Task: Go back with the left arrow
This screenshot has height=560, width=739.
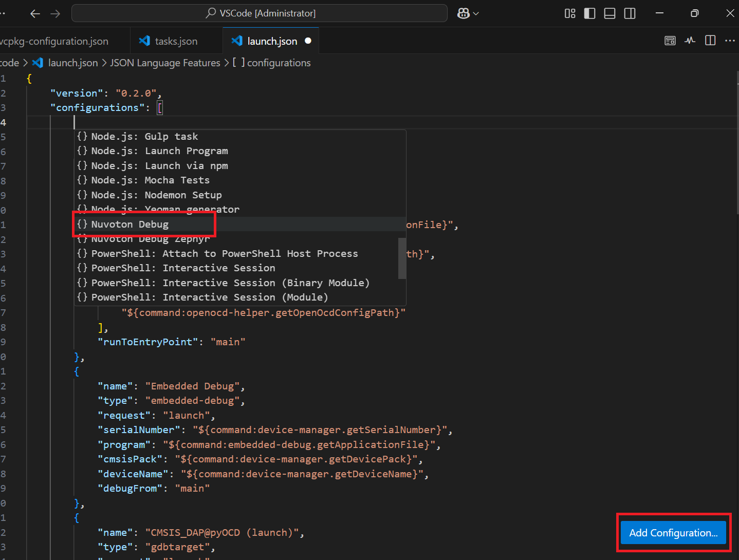Action: [x=35, y=14]
